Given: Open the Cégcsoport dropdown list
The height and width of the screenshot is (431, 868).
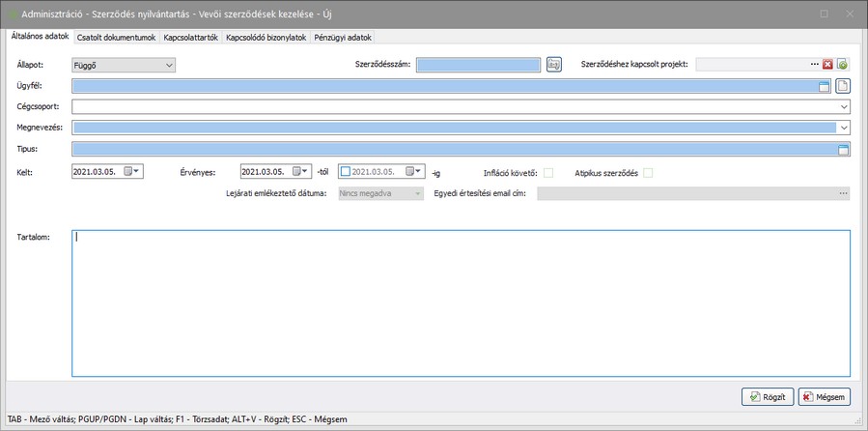Looking at the screenshot, I should tap(844, 106).
